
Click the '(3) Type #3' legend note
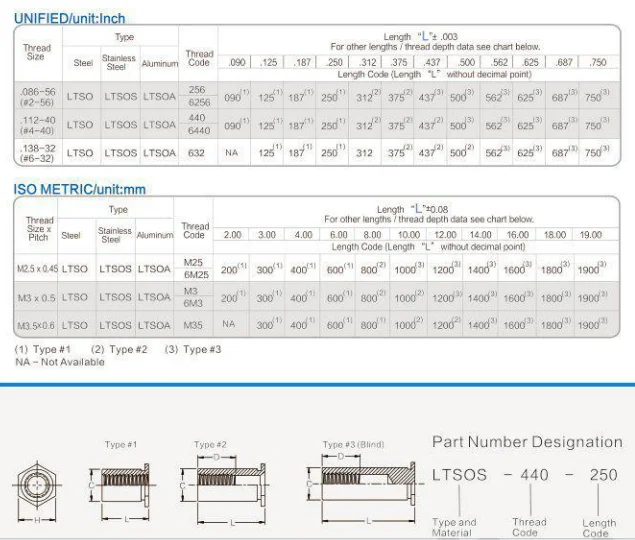[198, 349]
